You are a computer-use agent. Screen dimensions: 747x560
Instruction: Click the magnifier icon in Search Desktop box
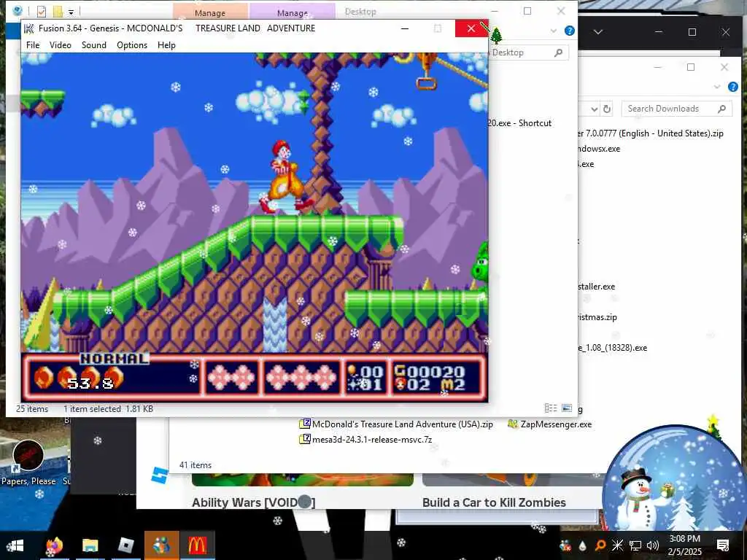point(558,52)
